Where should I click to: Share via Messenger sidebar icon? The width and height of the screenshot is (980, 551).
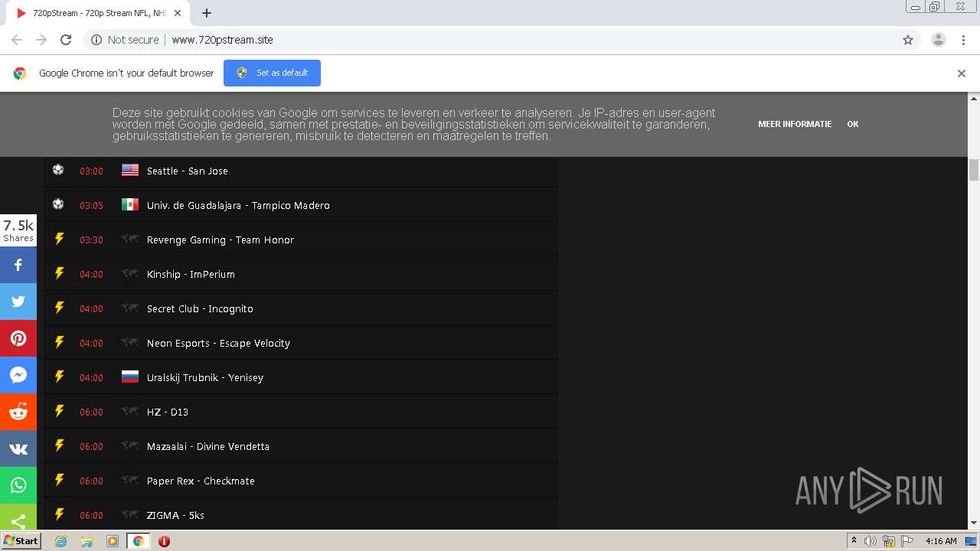pyautogui.click(x=18, y=375)
